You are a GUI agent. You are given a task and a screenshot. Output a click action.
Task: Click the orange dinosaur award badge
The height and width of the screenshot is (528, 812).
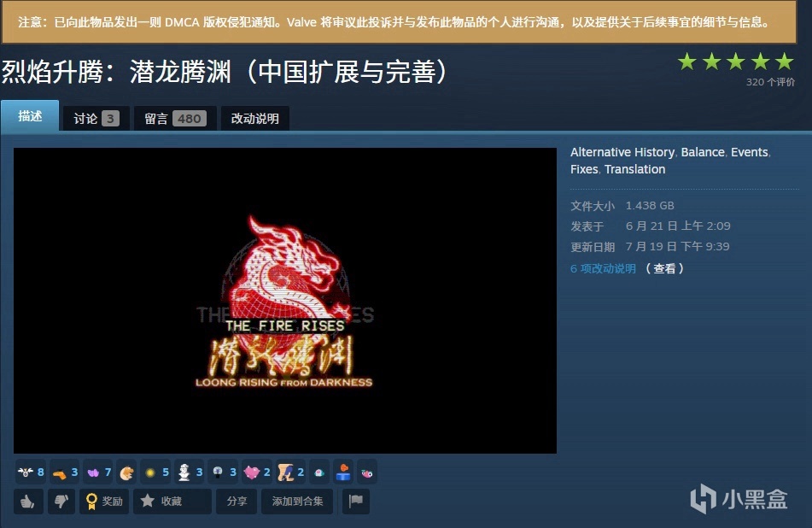click(x=126, y=472)
